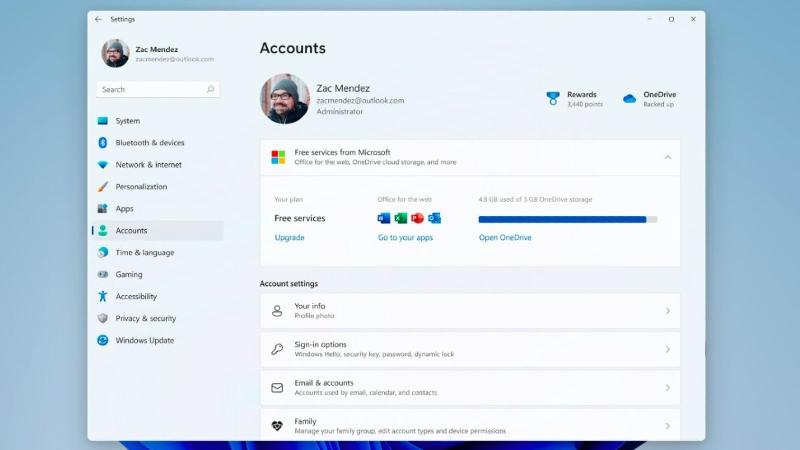Click the Open OneDrive link

coord(505,238)
